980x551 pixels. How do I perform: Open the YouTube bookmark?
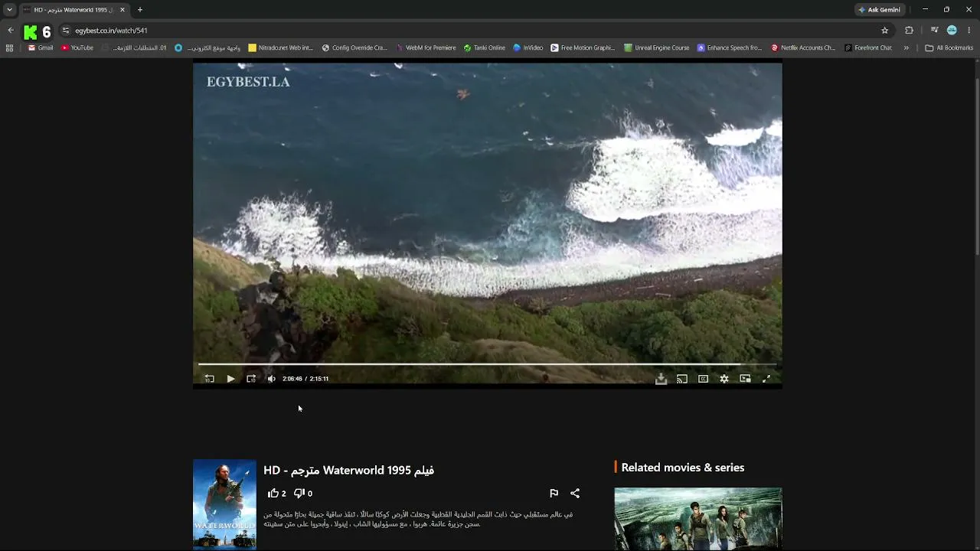[x=77, y=47]
